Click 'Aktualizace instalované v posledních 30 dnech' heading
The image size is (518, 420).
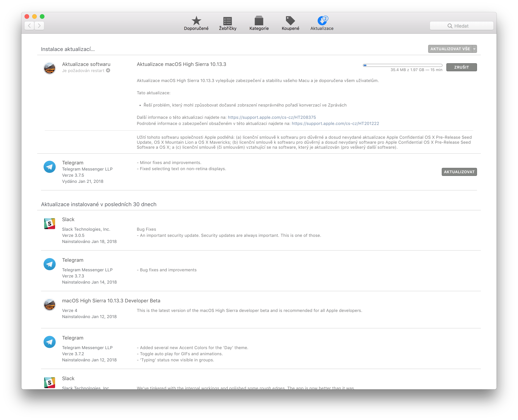click(99, 204)
